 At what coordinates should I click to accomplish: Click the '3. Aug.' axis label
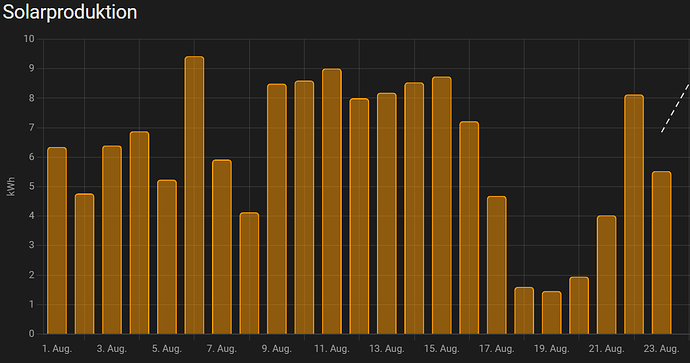click(x=112, y=349)
